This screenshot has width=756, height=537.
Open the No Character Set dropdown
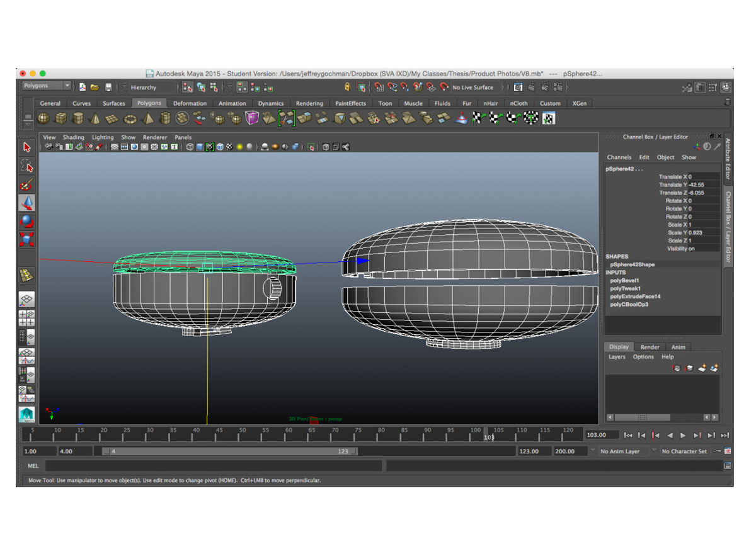point(684,451)
